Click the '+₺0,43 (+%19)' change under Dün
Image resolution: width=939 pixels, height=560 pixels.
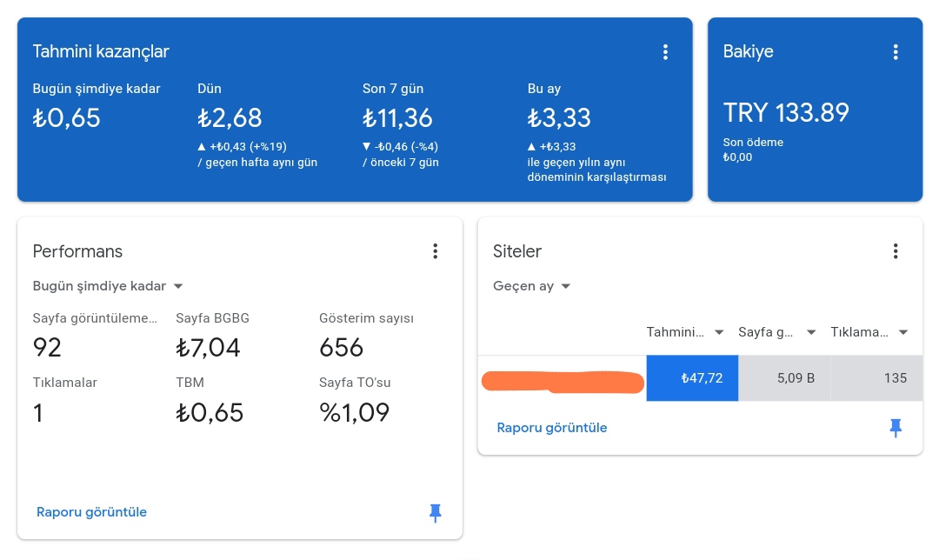(x=243, y=146)
